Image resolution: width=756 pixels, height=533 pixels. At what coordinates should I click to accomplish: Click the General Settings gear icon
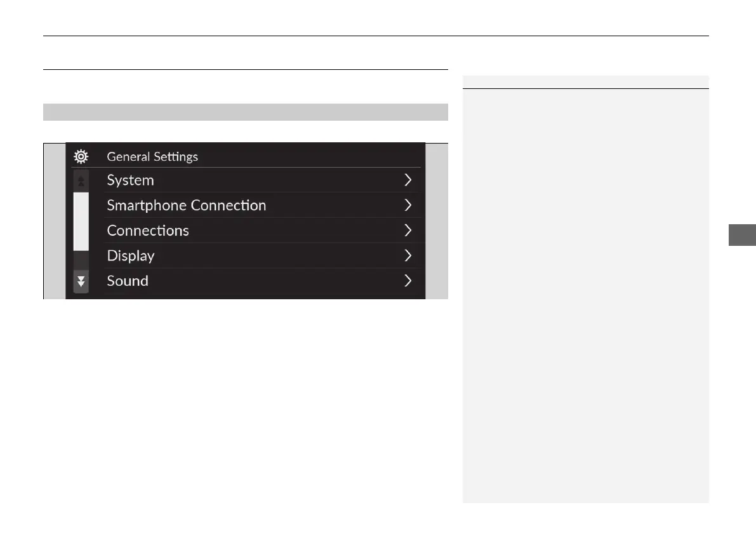click(x=81, y=156)
